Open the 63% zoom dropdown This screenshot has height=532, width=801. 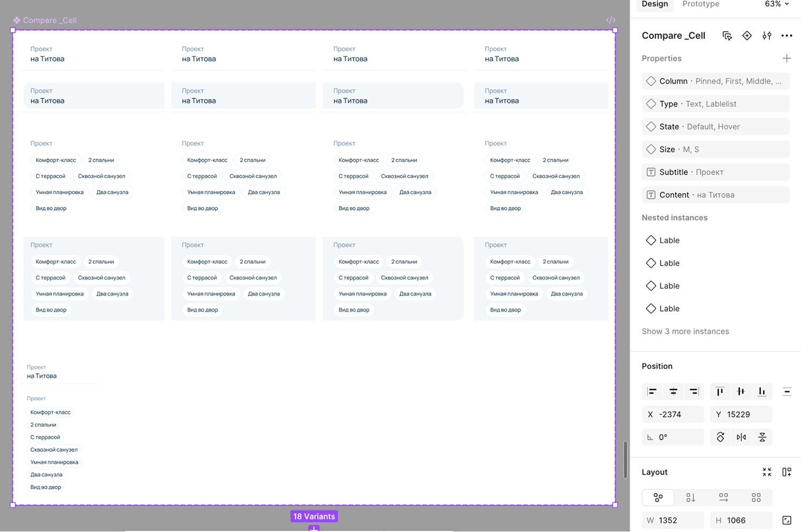(777, 4)
